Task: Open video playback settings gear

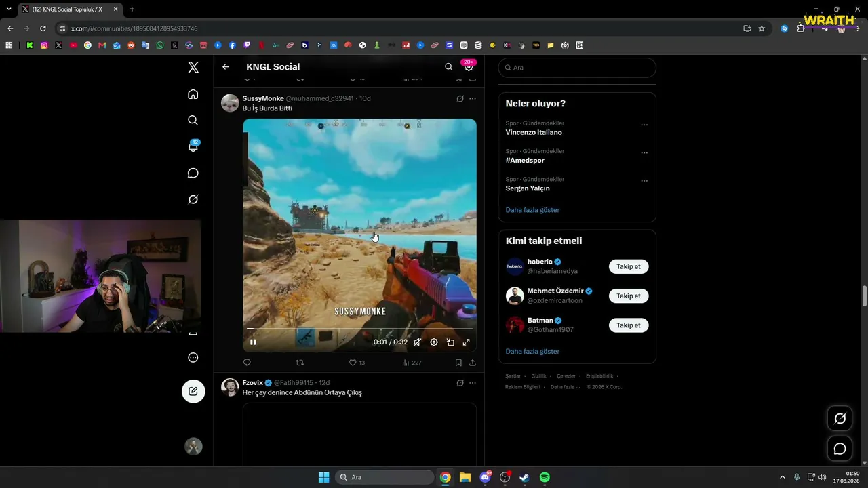Action: [434, 342]
